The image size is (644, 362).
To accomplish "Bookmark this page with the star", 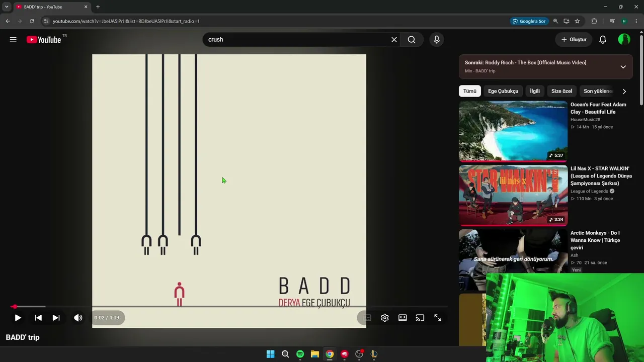I will tap(577, 21).
